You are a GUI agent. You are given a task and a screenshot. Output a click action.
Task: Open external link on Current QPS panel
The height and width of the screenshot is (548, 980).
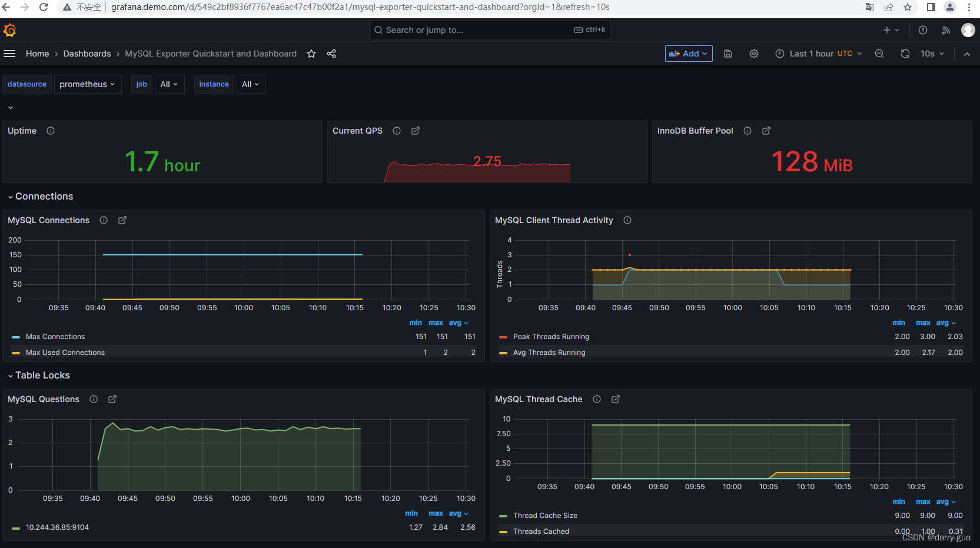[x=416, y=131]
